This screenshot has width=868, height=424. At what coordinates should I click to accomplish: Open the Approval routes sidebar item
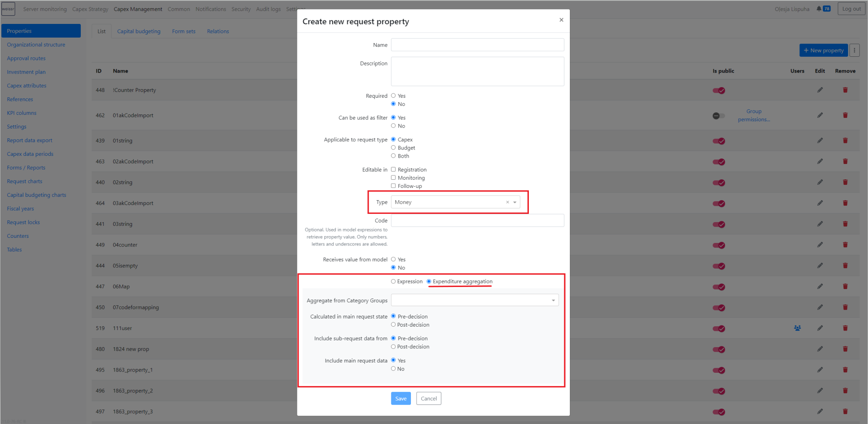point(26,58)
